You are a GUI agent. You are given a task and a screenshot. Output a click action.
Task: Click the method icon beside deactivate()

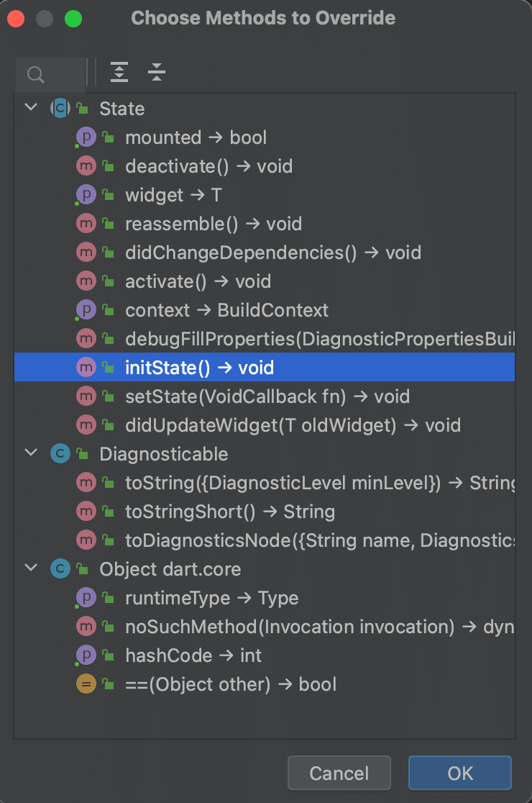pyautogui.click(x=86, y=166)
